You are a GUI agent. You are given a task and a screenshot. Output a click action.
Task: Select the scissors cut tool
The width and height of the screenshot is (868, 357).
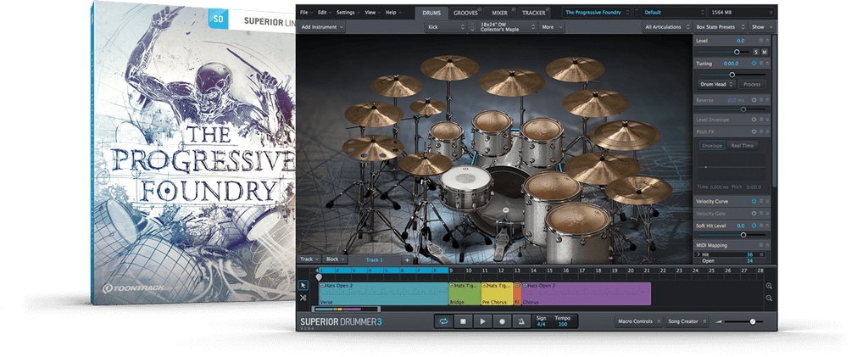pyautogui.click(x=303, y=298)
